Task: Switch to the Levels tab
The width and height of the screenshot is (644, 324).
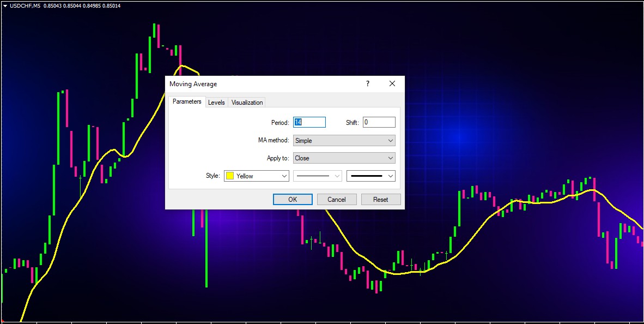Action: click(x=216, y=102)
